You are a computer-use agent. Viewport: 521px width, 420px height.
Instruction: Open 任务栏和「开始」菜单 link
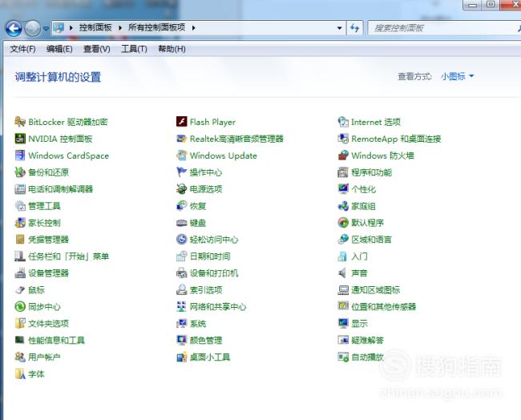(x=68, y=256)
